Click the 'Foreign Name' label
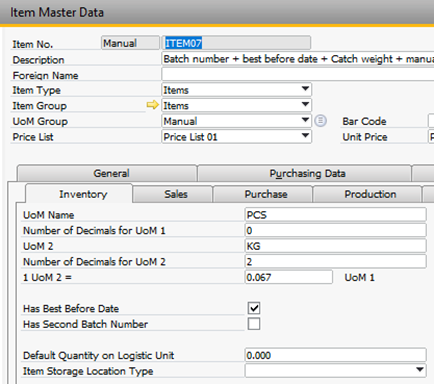The image size is (434, 384). coord(45,76)
